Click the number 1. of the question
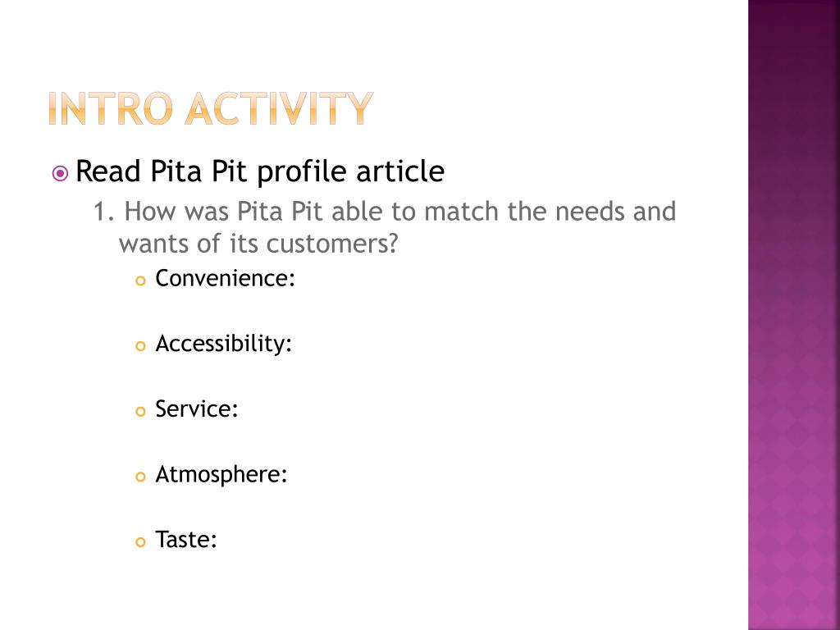The width and height of the screenshot is (840, 630). click(x=104, y=212)
